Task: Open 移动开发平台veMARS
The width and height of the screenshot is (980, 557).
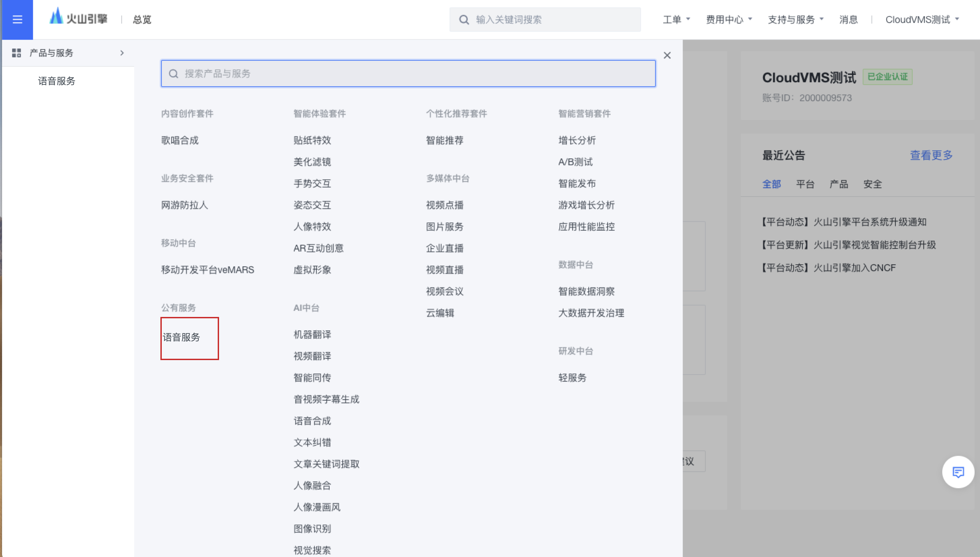Action: tap(208, 270)
